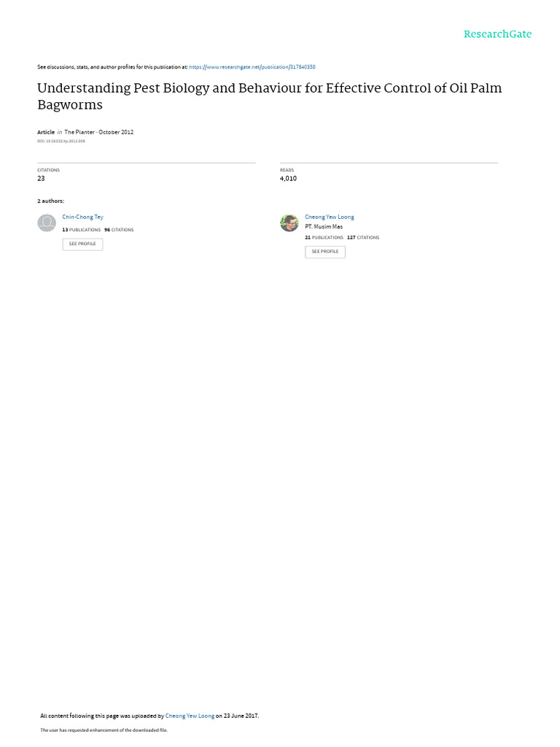Click the ResearchGate logo
This screenshot has width=560, height=747.
(497, 34)
